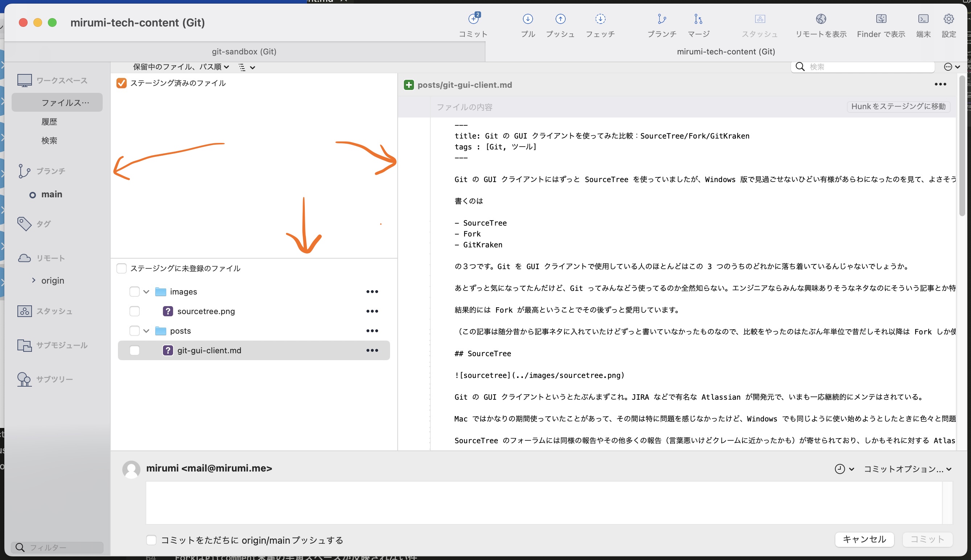Click the Pull toolbar icon
The width and height of the screenshot is (971, 560).
tap(528, 19)
